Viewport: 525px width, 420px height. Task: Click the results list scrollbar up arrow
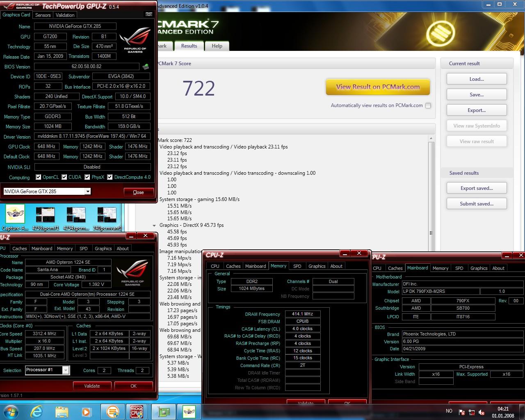coord(431,139)
